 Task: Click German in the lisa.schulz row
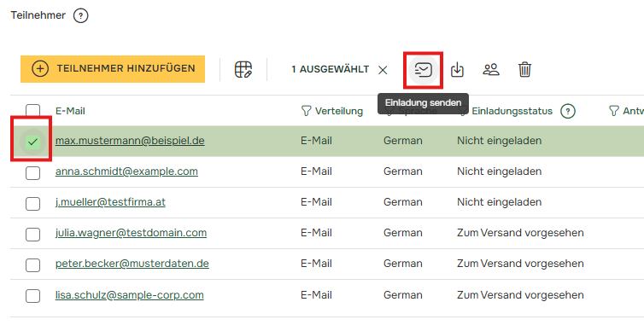pos(403,295)
